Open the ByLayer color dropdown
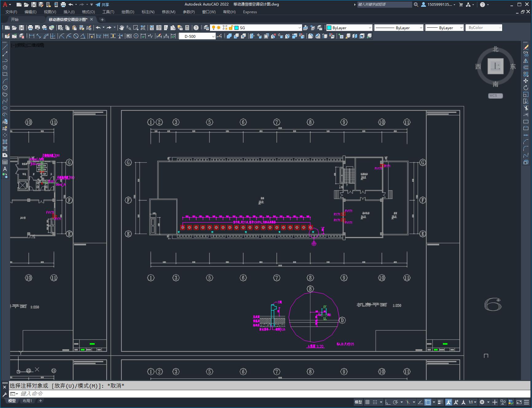 [x=349, y=28]
